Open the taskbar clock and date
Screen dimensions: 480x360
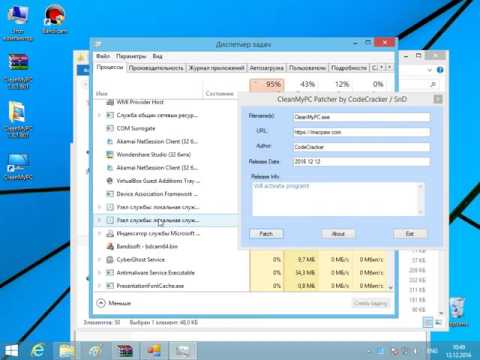(459, 351)
